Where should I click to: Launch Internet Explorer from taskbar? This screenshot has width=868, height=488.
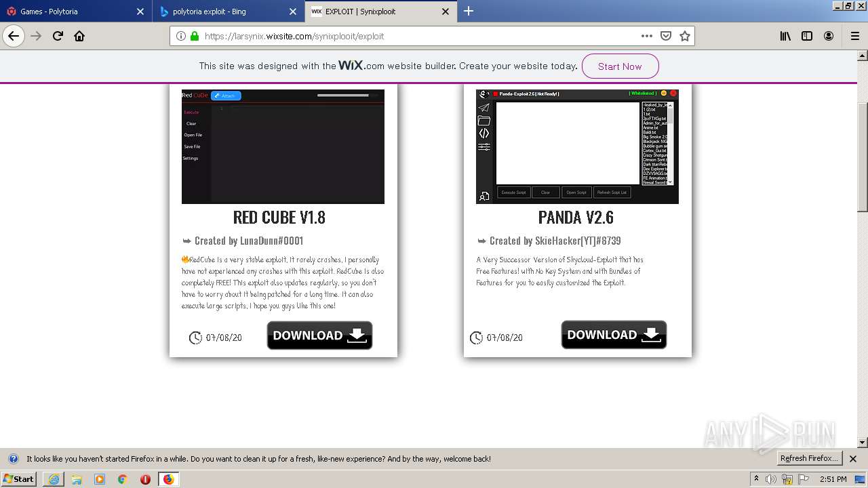click(x=54, y=479)
